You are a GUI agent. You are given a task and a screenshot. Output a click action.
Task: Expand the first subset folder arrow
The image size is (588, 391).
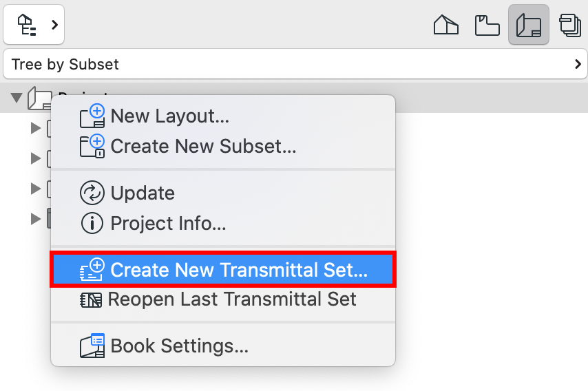pyautogui.click(x=36, y=128)
